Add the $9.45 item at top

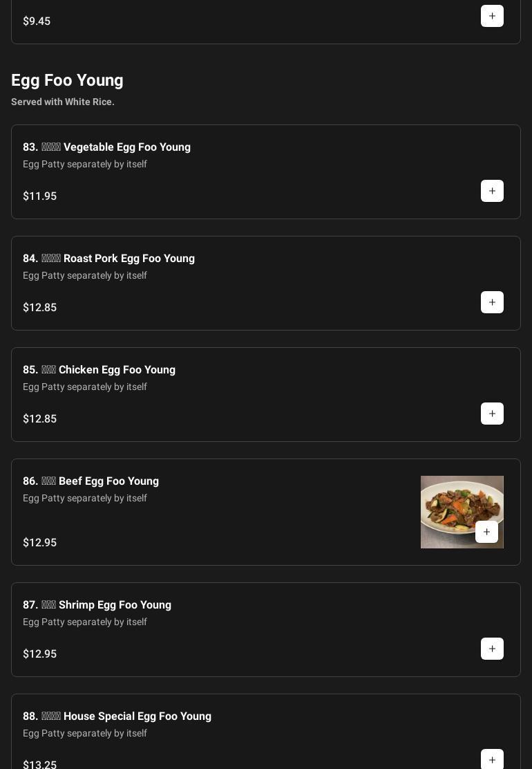[492, 16]
